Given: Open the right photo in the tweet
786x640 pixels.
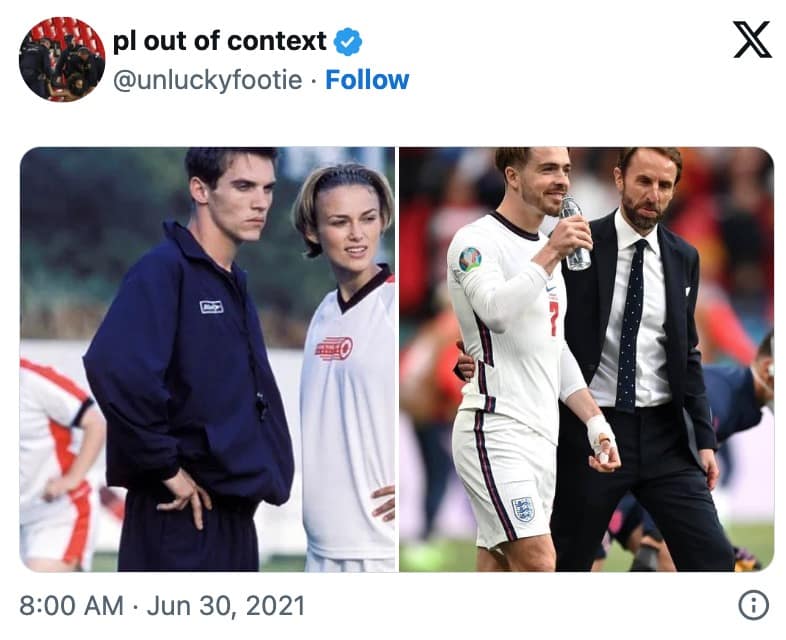Looking at the screenshot, I should click(x=586, y=360).
